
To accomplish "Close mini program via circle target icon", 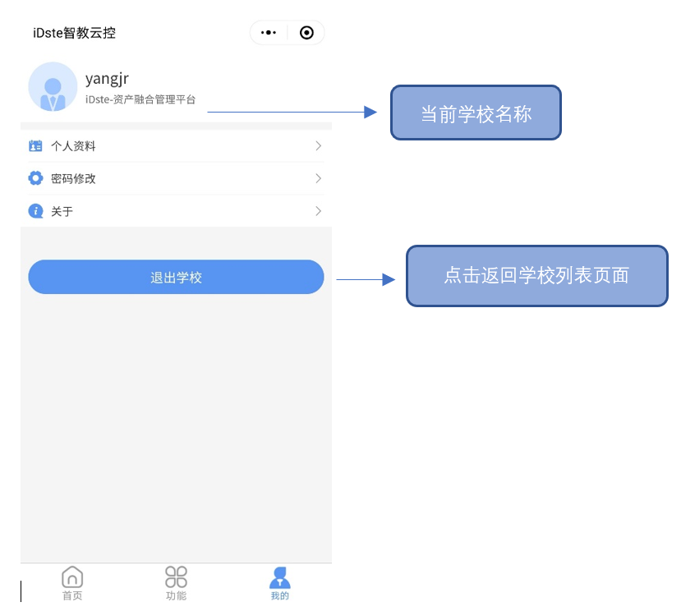I will (x=306, y=33).
